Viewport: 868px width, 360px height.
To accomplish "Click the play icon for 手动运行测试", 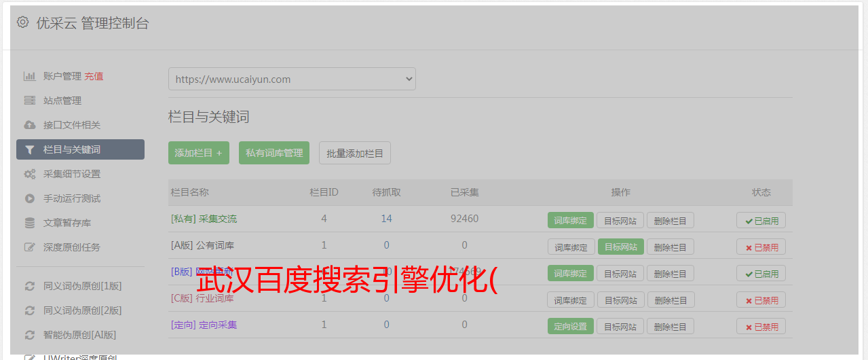I will 29,198.
